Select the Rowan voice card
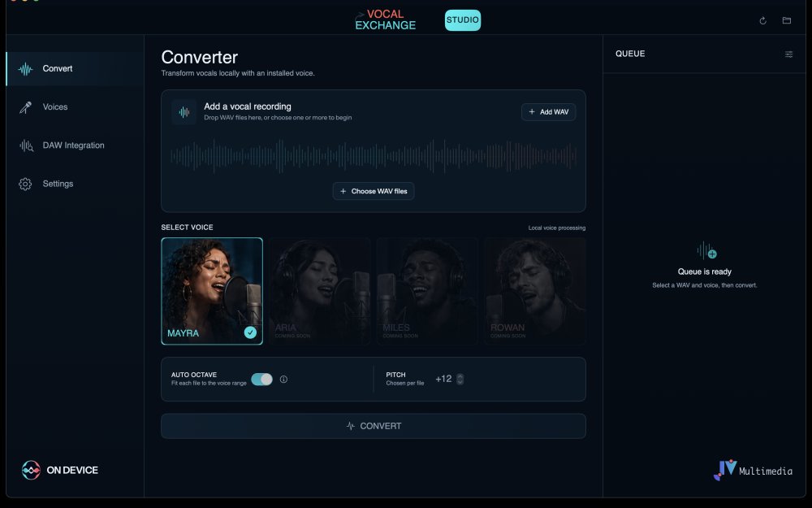The height and width of the screenshot is (508, 812). (x=535, y=291)
